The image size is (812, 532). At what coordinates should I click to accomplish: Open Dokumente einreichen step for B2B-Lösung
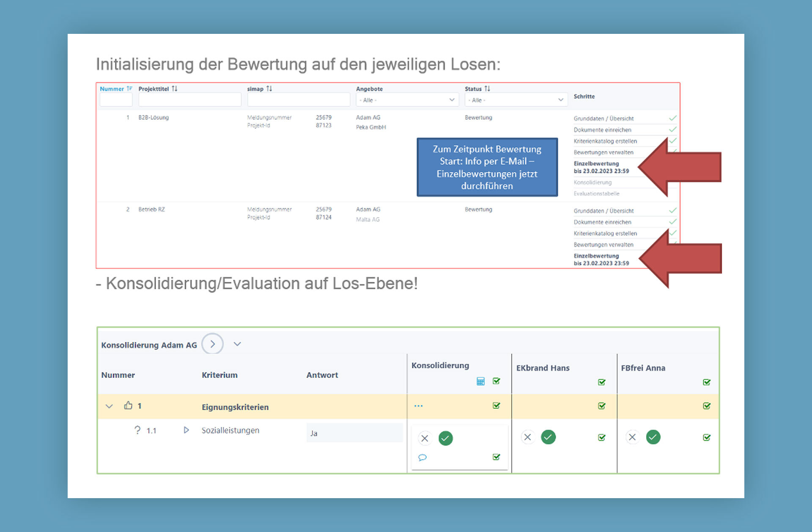pyautogui.click(x=602, y=130)
